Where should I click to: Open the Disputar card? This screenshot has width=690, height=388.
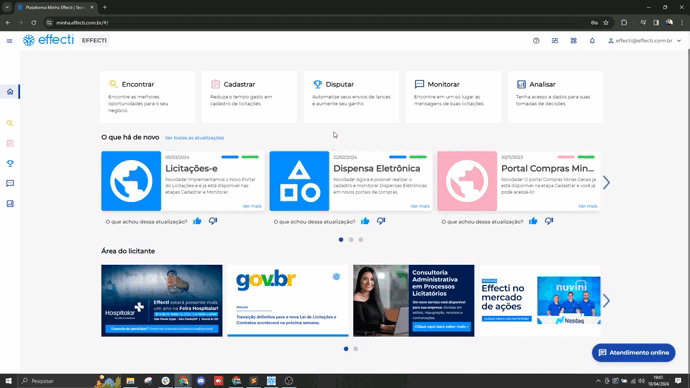pos(351,97)
